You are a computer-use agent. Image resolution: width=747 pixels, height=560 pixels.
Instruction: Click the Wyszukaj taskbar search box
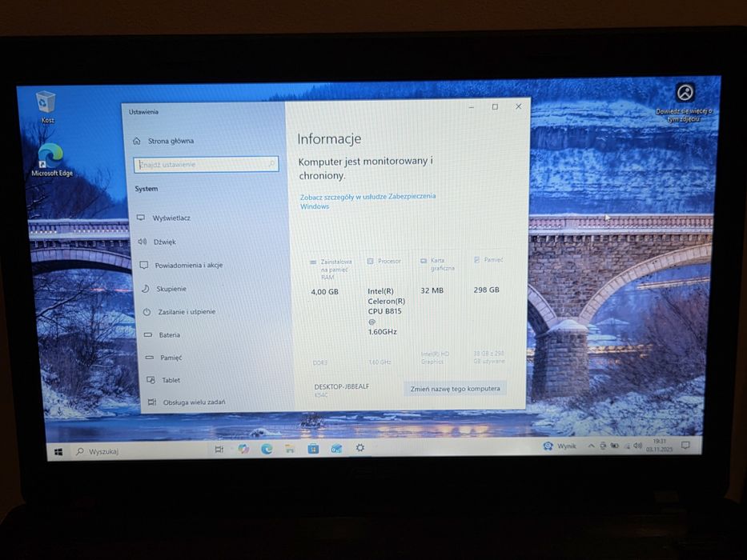[x=139, y=451]
